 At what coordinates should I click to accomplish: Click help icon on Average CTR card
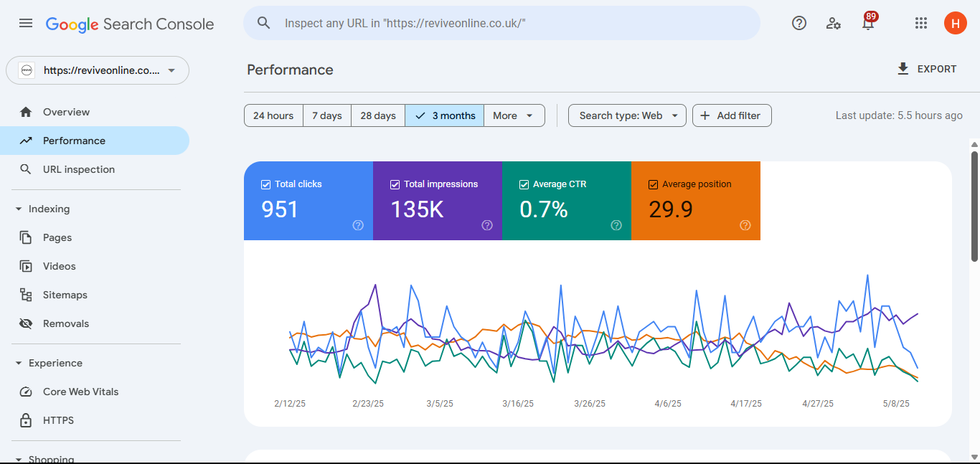tap(616, 225)
